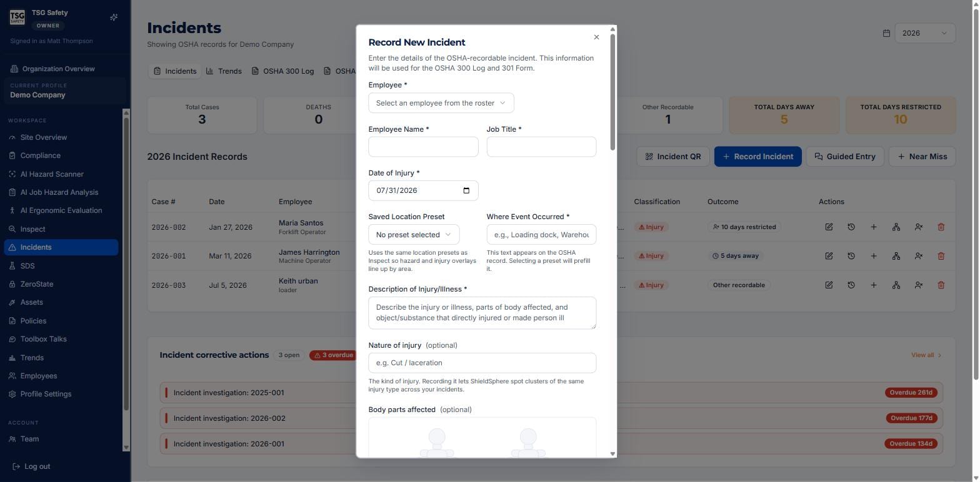Click the Incident QR button
The width and height of the screenshot is (980, 482).
(672, 157)
